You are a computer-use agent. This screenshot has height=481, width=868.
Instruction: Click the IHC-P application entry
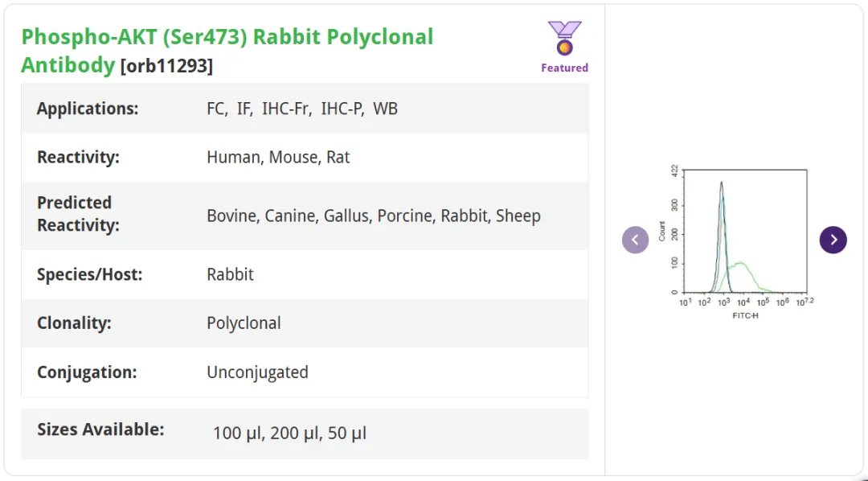(x=342, y=109)
